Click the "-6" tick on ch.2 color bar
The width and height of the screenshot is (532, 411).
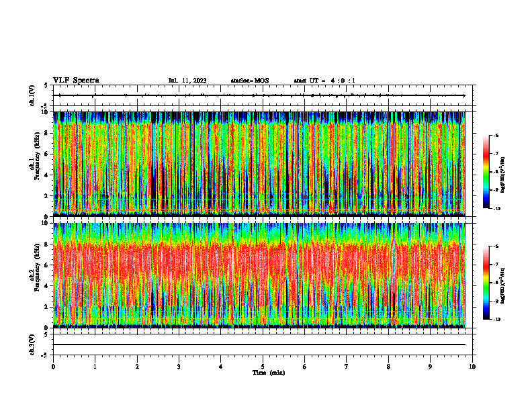tap(496, 246)
